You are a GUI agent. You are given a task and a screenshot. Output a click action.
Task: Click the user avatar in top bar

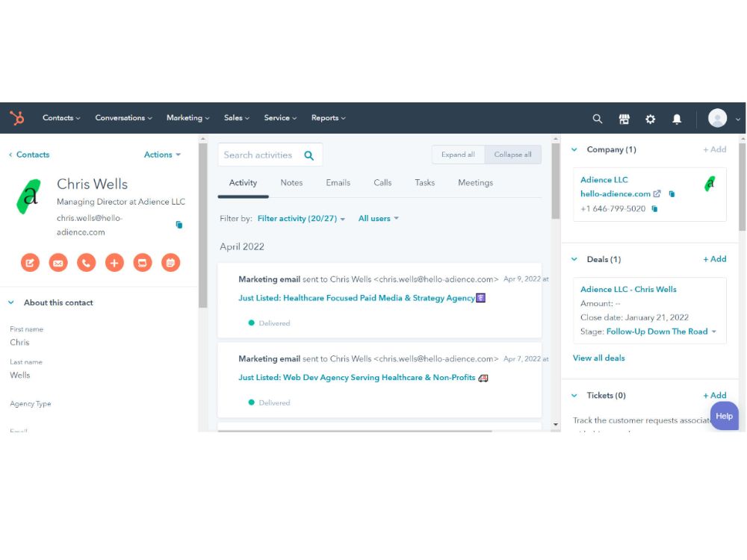[x=717, y=118]
